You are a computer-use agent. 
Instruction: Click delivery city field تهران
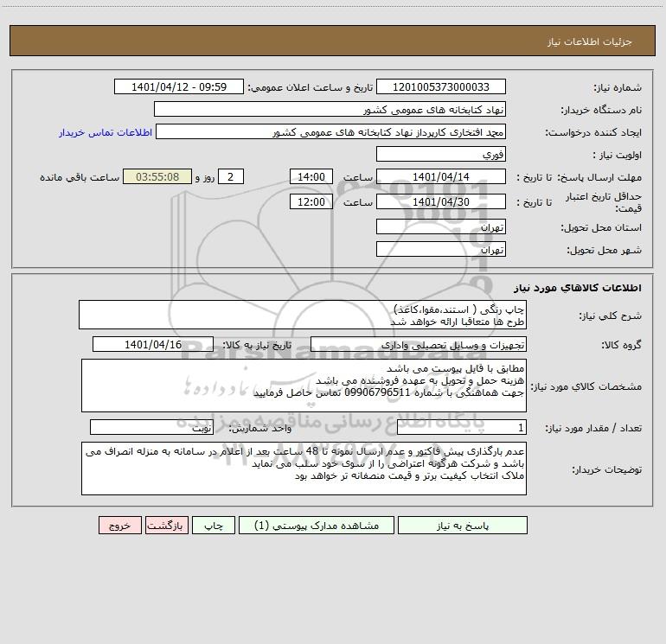(x=441, y=249)
